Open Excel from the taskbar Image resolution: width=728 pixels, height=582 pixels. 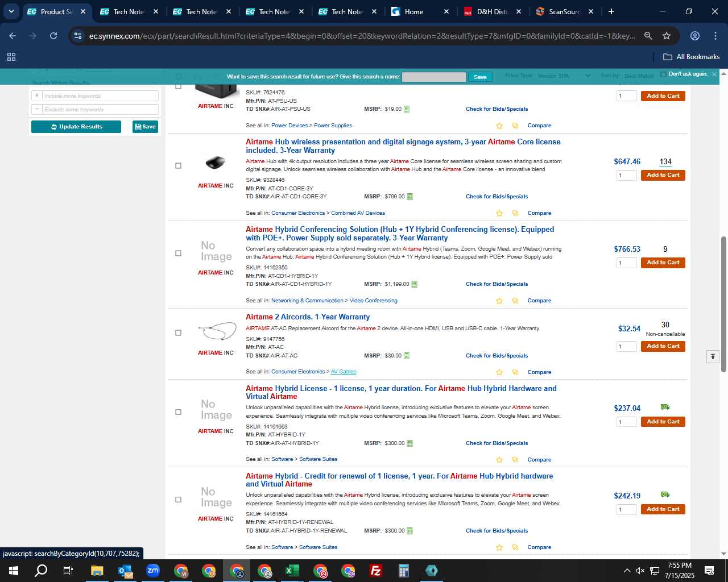(292, 571)
